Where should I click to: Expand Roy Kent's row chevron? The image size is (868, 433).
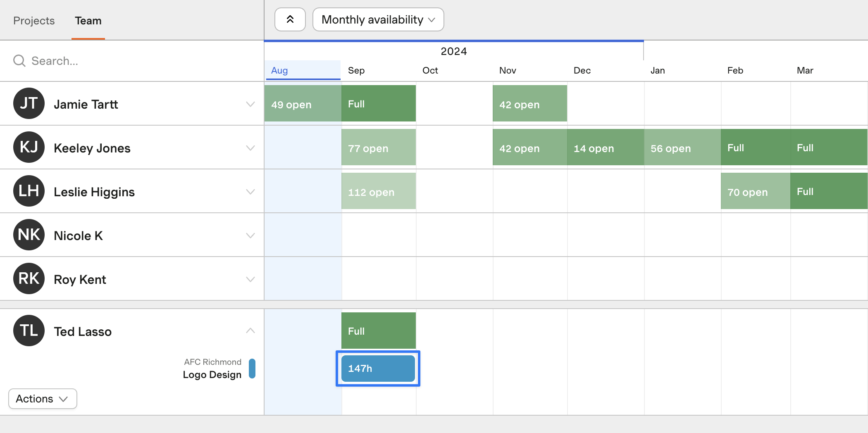click(250, 279)
